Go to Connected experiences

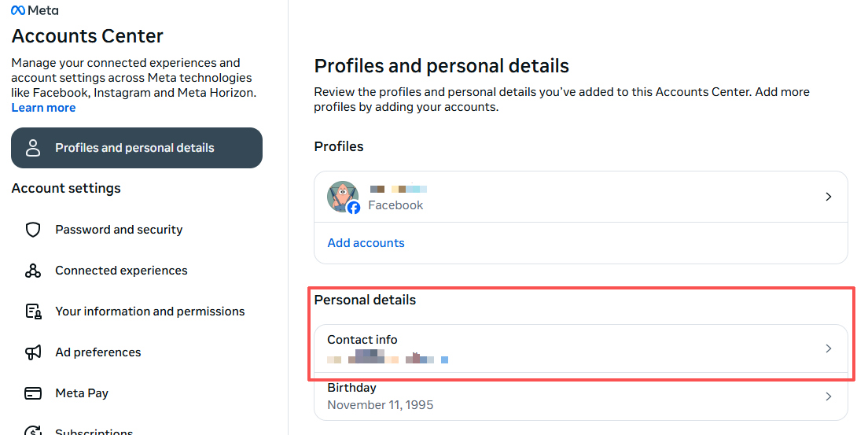(121, 271)
